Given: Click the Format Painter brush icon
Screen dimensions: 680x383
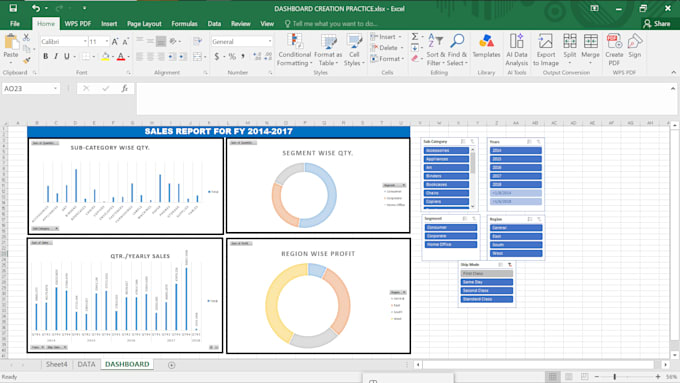Looking at the screenshot, I should click(26, 60).
